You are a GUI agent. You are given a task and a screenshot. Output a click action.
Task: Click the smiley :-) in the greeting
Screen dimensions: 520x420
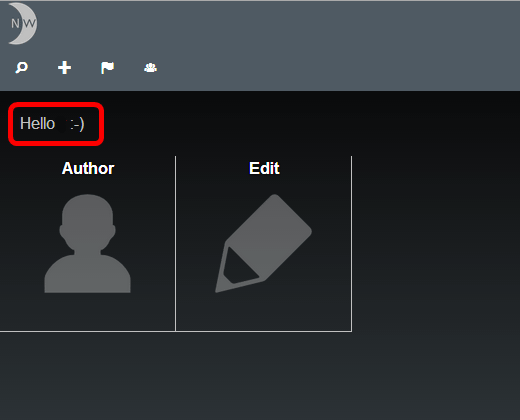click(x=77, y=124)
